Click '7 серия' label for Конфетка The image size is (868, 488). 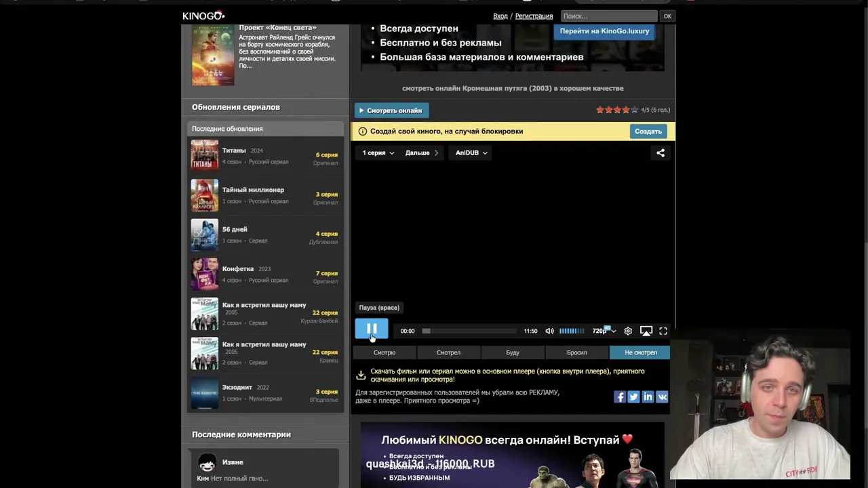point(326,273)
